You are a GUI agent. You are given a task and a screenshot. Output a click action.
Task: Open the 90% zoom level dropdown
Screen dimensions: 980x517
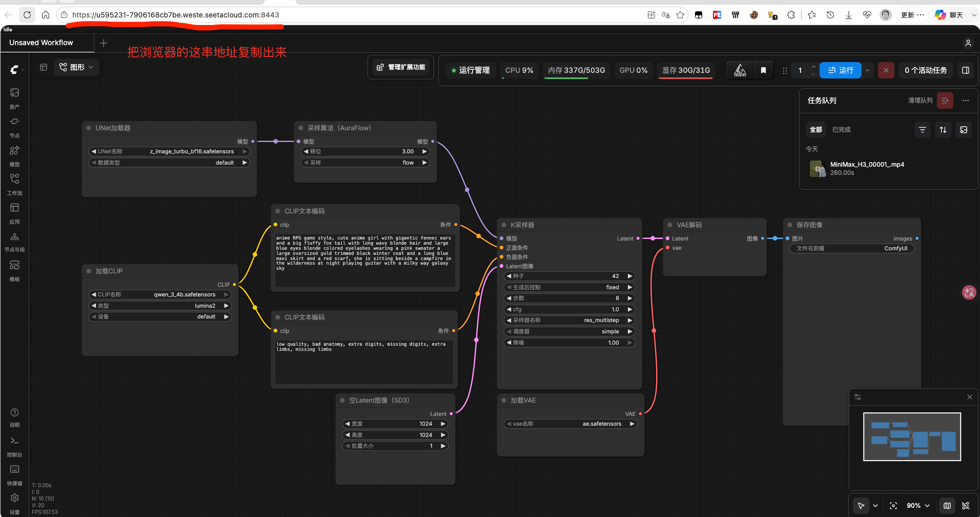click(918, 506)
